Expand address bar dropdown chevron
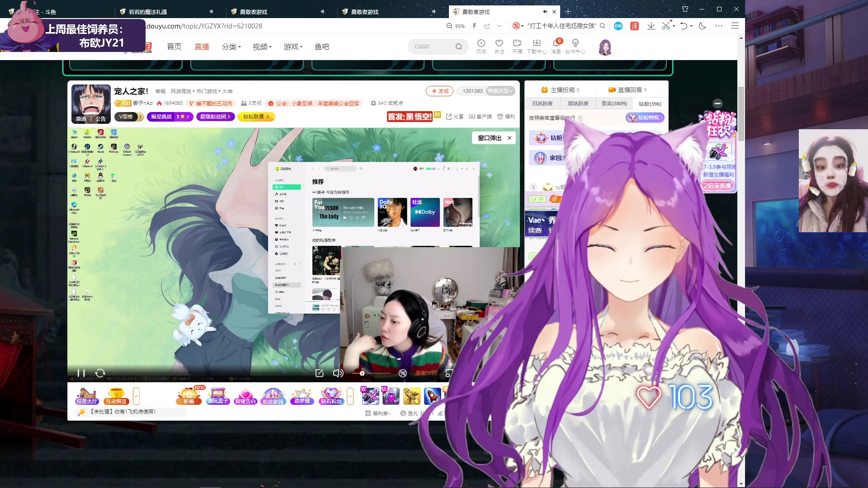This screenshot has width=868, height=488. pos(499,26)
